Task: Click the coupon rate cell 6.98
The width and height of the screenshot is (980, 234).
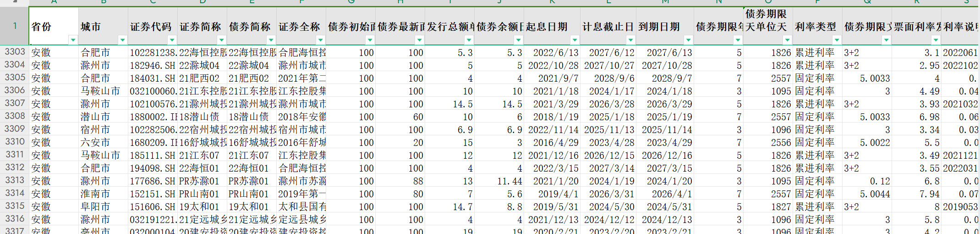Action: 917,117
